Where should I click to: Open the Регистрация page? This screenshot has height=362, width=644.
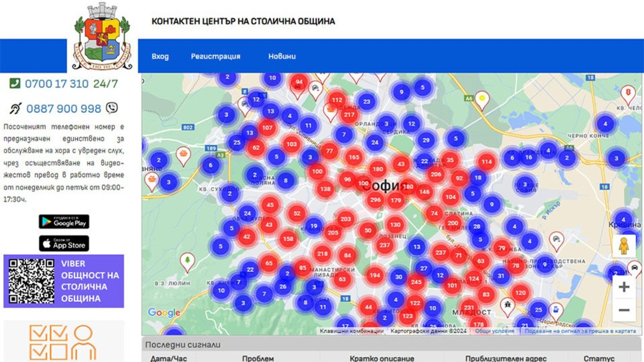coord(216,56)
